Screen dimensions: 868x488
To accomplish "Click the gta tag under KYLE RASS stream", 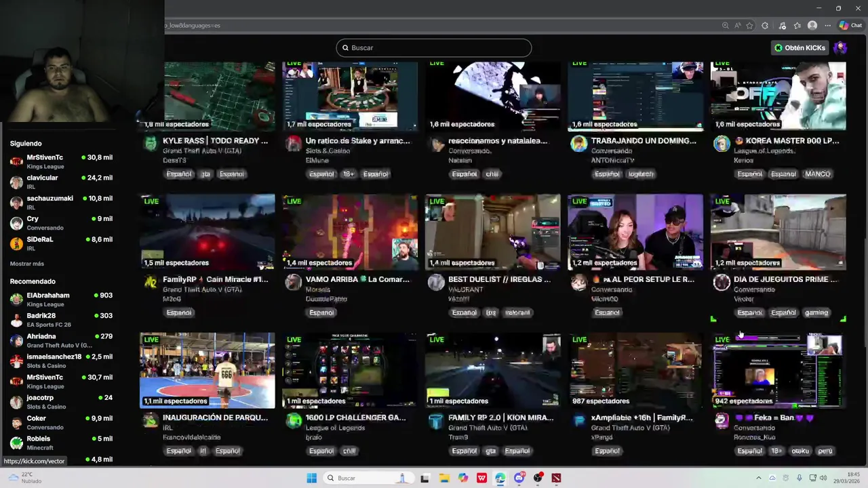I will [205, 174].
